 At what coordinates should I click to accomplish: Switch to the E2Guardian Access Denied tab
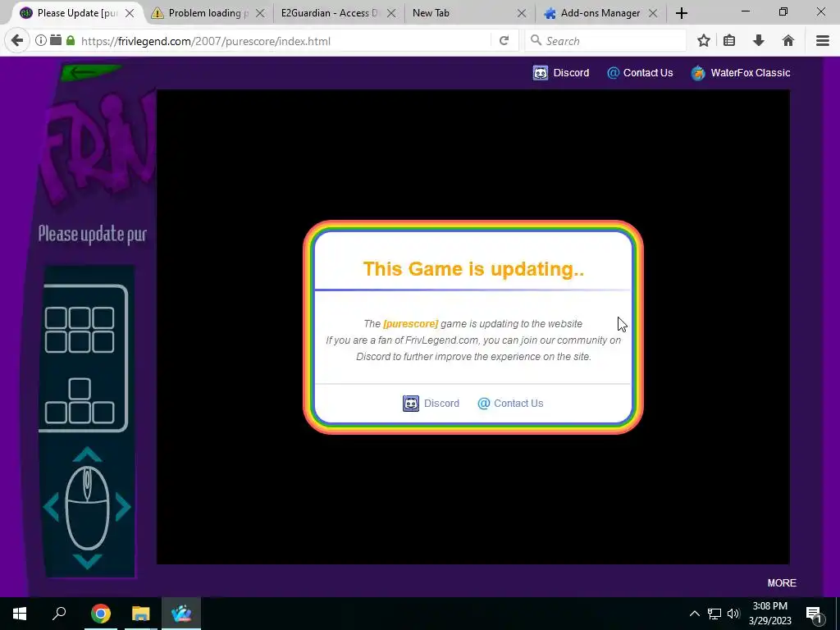(337, 13)
